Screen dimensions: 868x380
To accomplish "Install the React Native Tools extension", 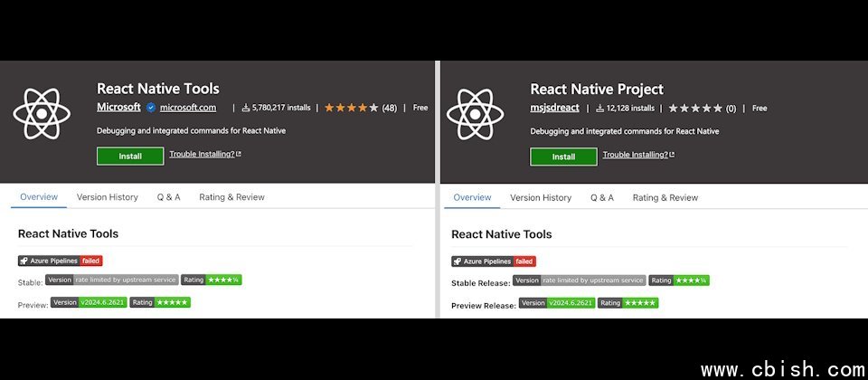I will coord(130,156).
